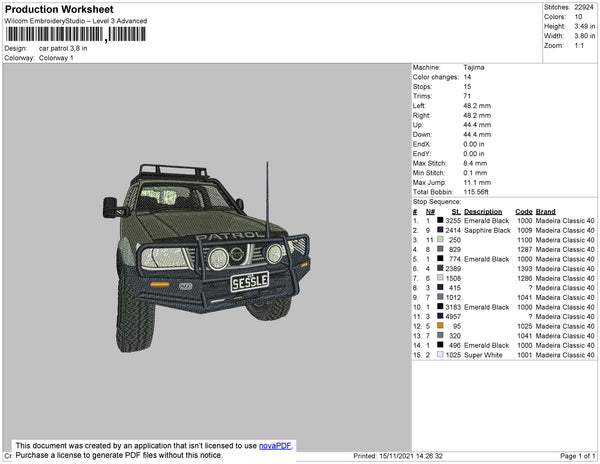Select the Production Worksheet title

pyautogui.click(x=59, y=9)
